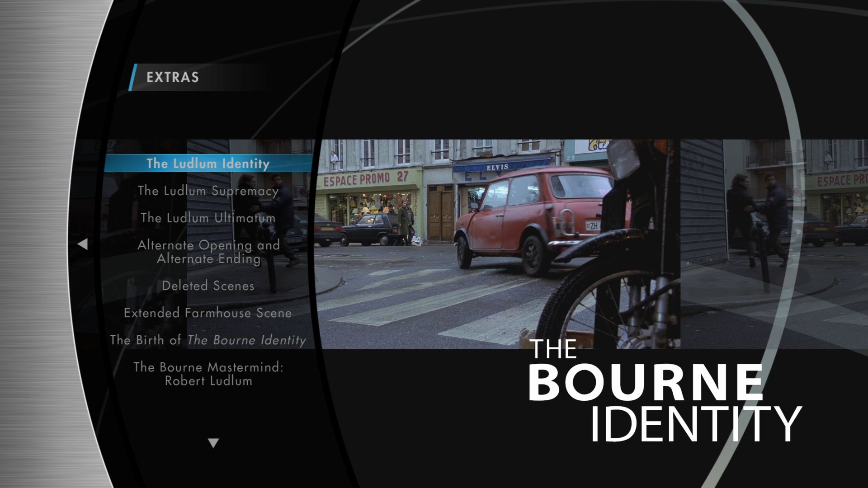The image size is (868, 488).
Task: Click the down arrow for more extras
Action: pyautogui.click(x=213, y=443)
